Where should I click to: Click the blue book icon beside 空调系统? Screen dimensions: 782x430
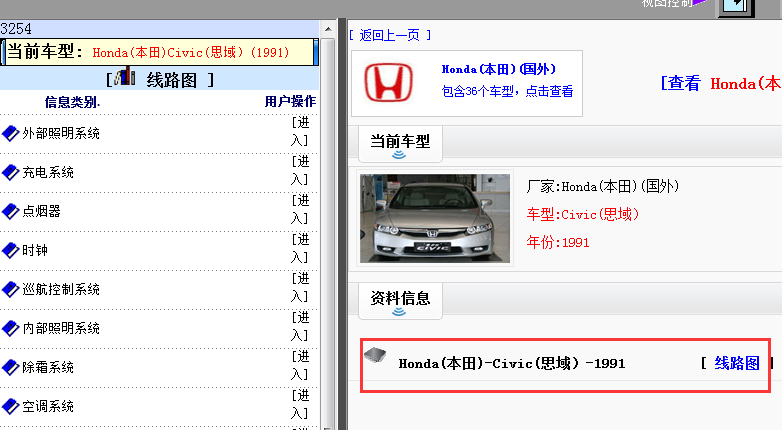point(10,407)
